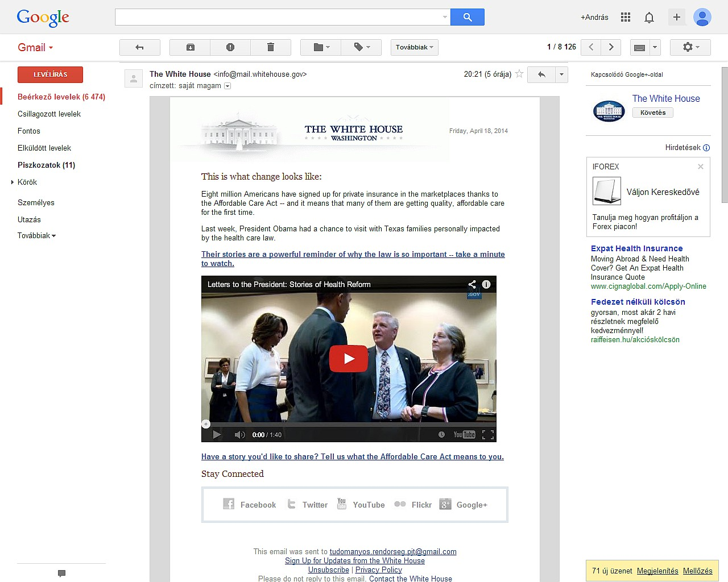Reply to the White House email
The width and height of the screenshot is (728, 582).
tap(541, 74)
